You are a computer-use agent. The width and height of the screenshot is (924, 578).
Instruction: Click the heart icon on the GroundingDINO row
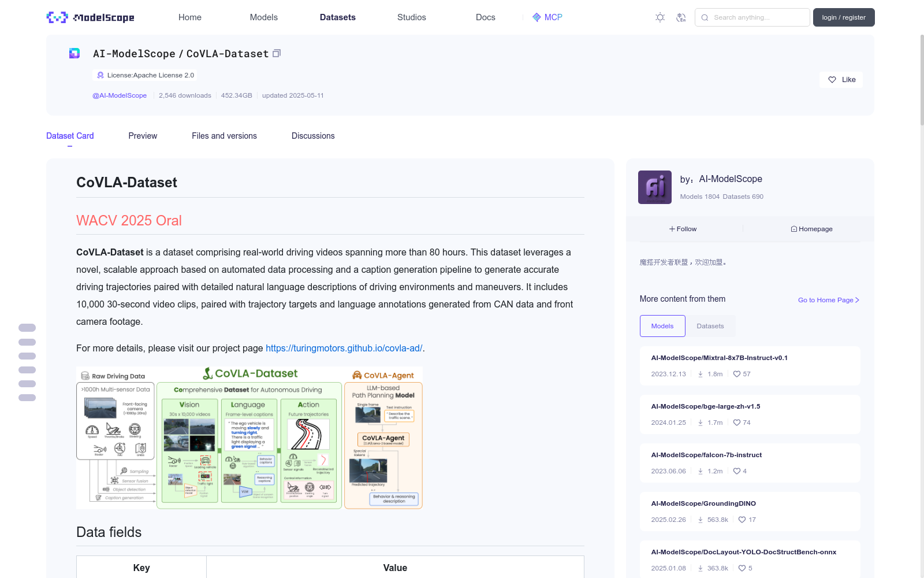[742, 520]
